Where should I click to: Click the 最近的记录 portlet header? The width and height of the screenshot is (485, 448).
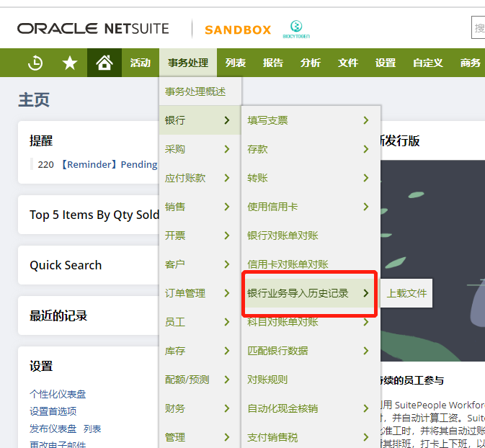58,315
